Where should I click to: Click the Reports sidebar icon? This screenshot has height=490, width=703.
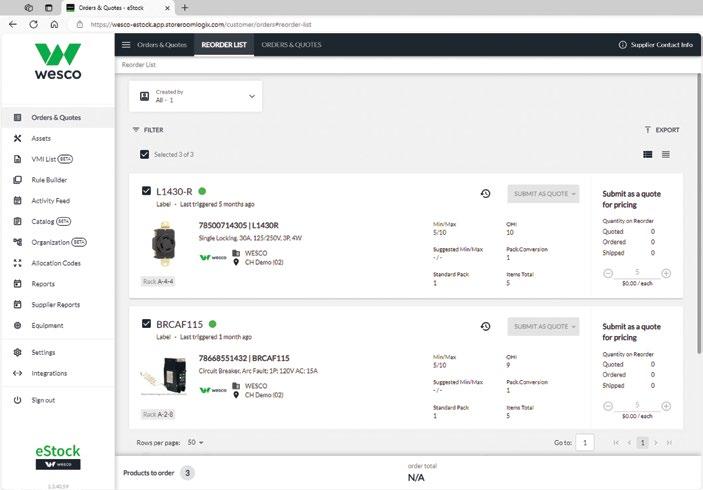coord(17,284)
